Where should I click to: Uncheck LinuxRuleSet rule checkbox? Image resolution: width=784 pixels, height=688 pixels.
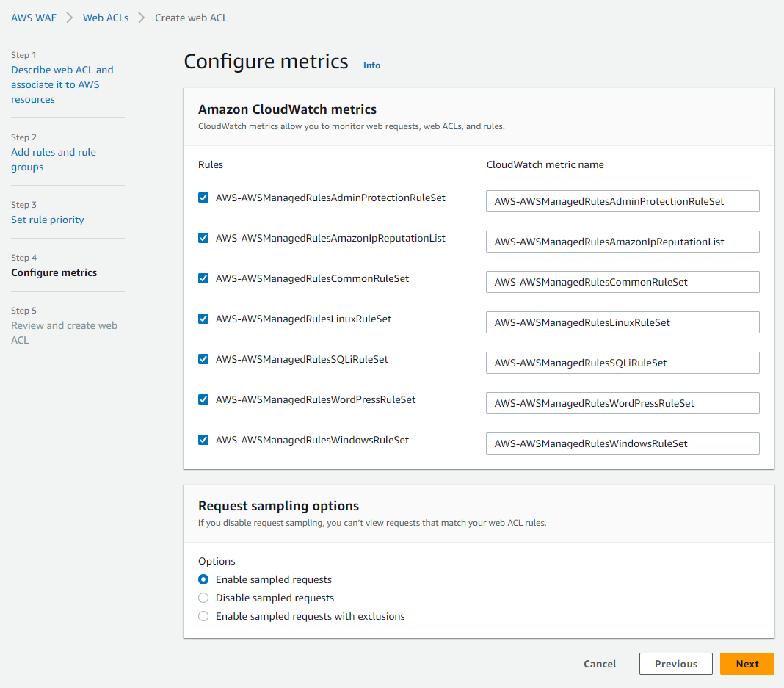tap(203, 319)
